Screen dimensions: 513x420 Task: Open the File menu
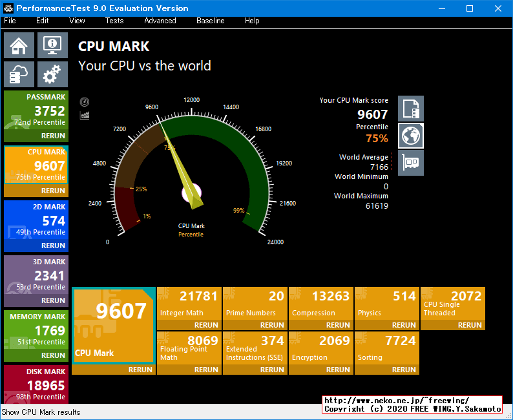click(10, 21)
